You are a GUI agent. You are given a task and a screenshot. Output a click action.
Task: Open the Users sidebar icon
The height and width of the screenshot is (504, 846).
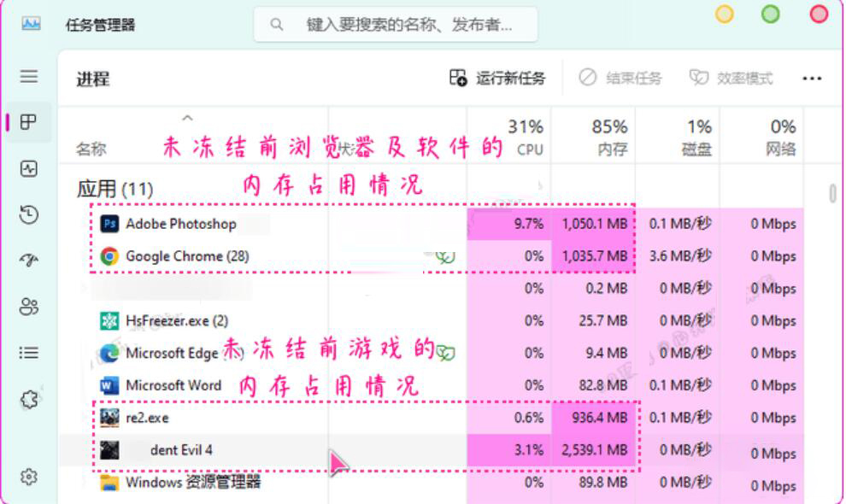(29, 307)
